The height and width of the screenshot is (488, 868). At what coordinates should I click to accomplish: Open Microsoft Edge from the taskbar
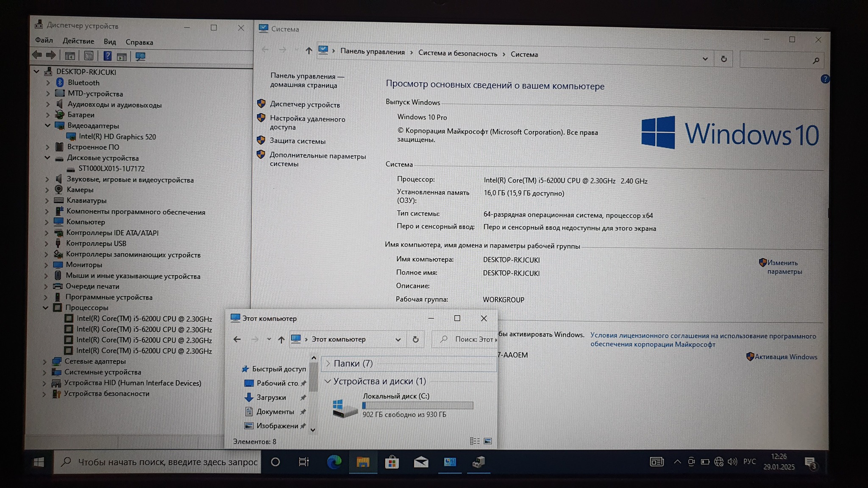tap(334, 462)
